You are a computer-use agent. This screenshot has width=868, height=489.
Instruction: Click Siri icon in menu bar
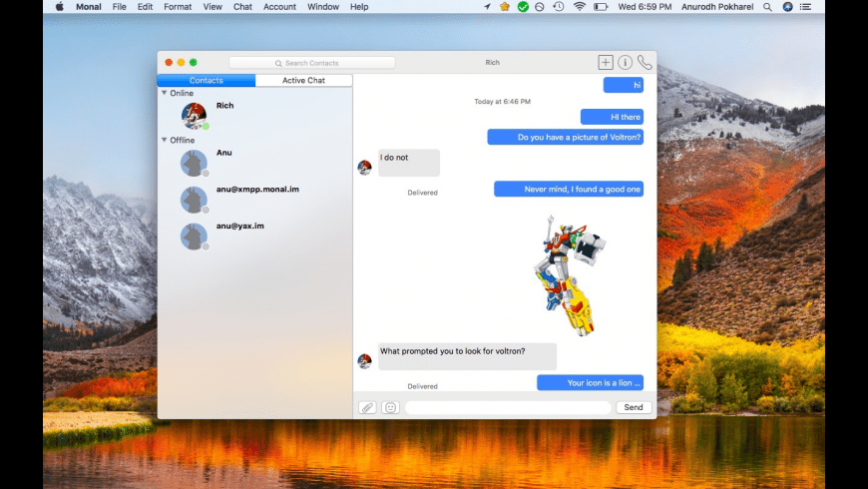click(787, 7)
